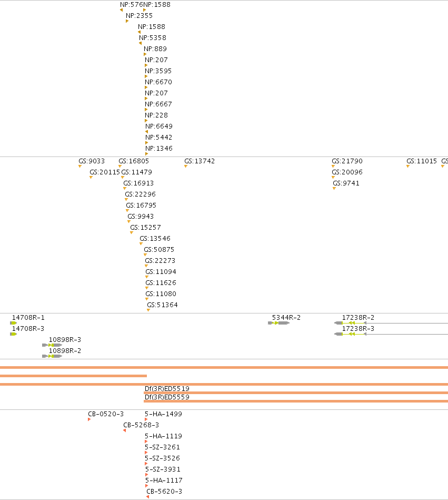Click the red CB-0520-3 insertion marker

click(x=89, y=419)
